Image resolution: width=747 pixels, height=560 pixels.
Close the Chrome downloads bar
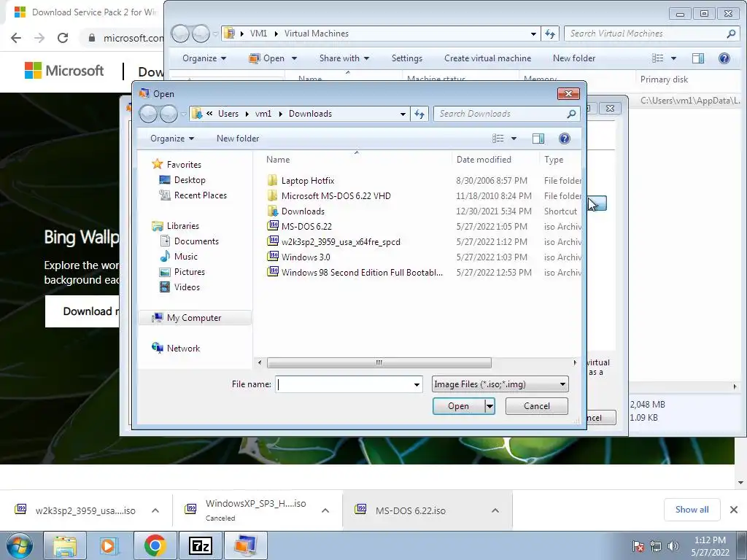click(x=734, y=510)
